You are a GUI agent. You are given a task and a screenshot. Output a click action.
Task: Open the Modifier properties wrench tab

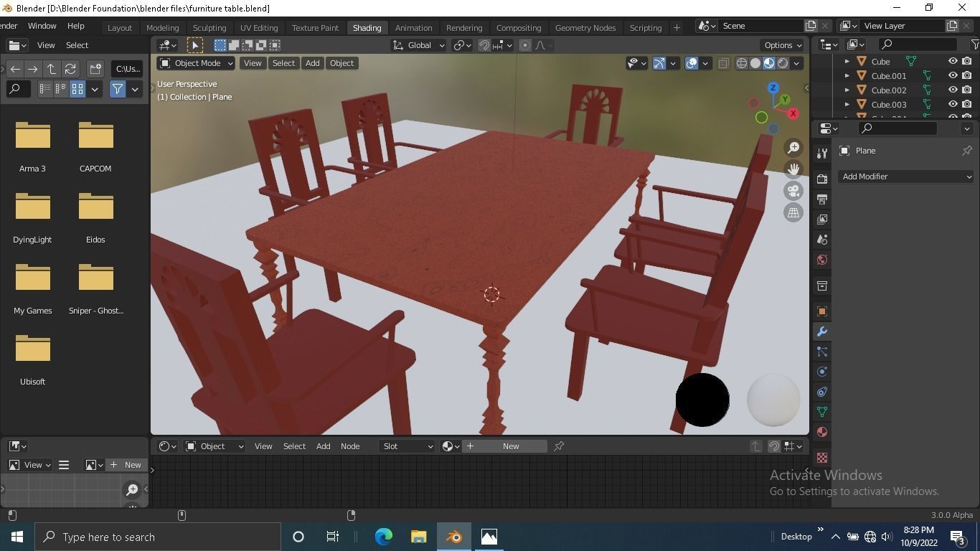822,331
